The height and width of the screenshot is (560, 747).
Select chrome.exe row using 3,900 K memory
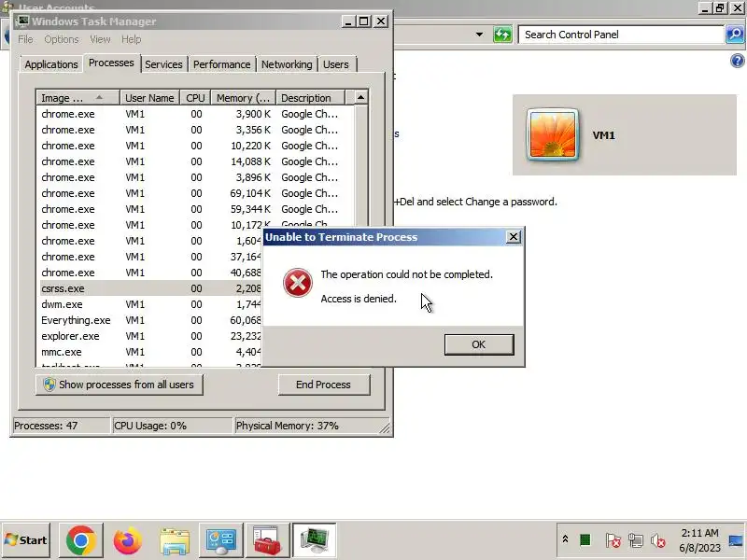pos(195,114)
